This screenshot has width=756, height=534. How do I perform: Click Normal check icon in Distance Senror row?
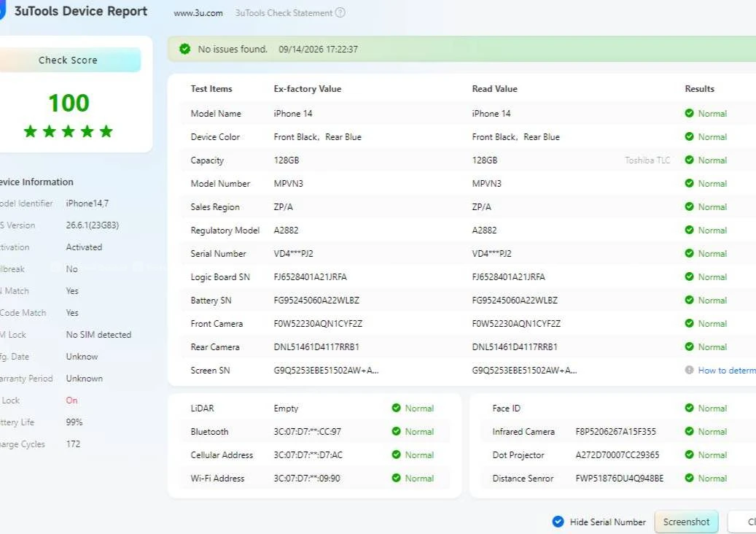[x=689, y=478]
